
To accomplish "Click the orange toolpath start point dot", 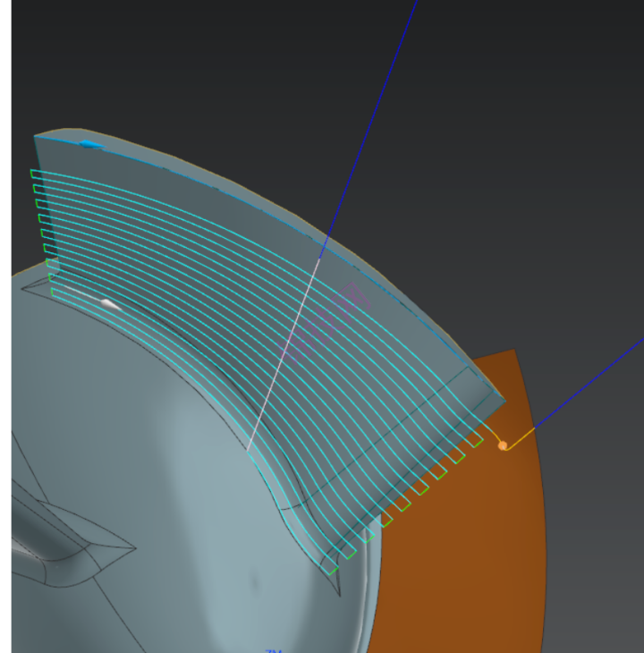I will 503,445.
